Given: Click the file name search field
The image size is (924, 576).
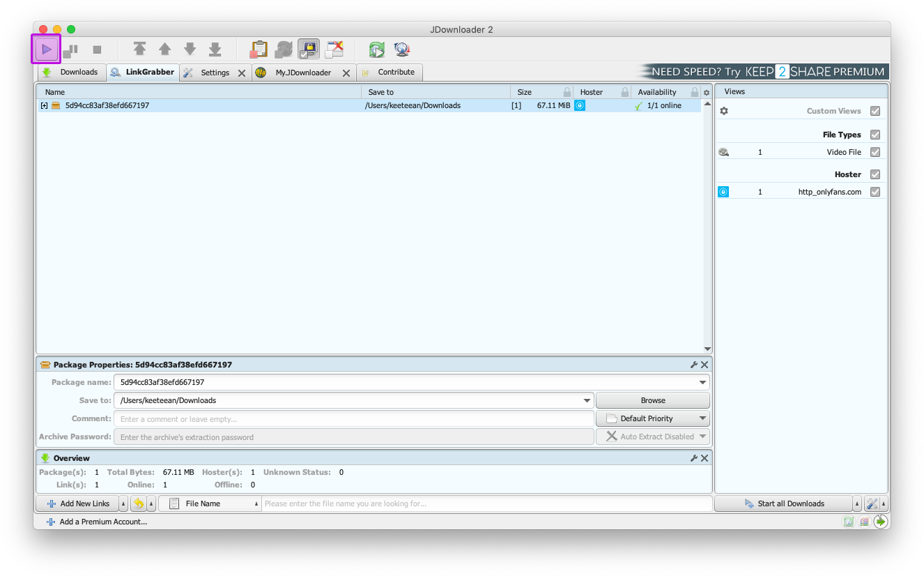Looking at the screenshot, I should [x=486, y=503].
